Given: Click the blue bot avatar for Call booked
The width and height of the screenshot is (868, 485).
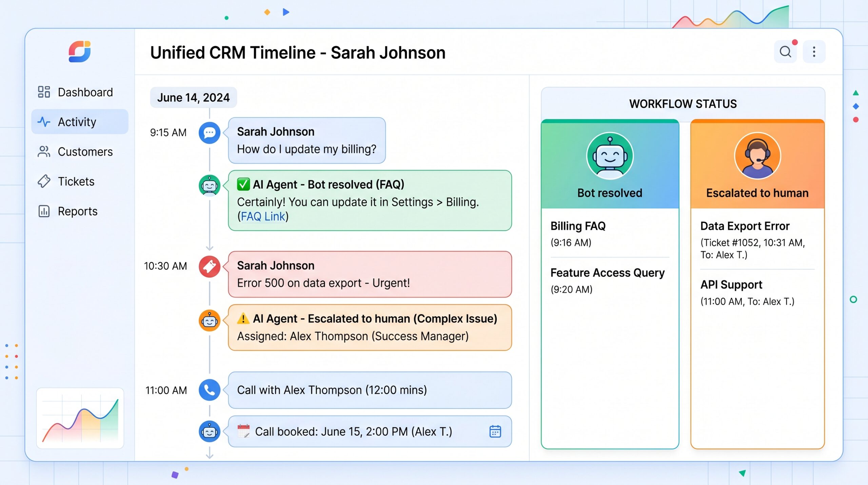Looking at the screenshot, I should point(209,431).
